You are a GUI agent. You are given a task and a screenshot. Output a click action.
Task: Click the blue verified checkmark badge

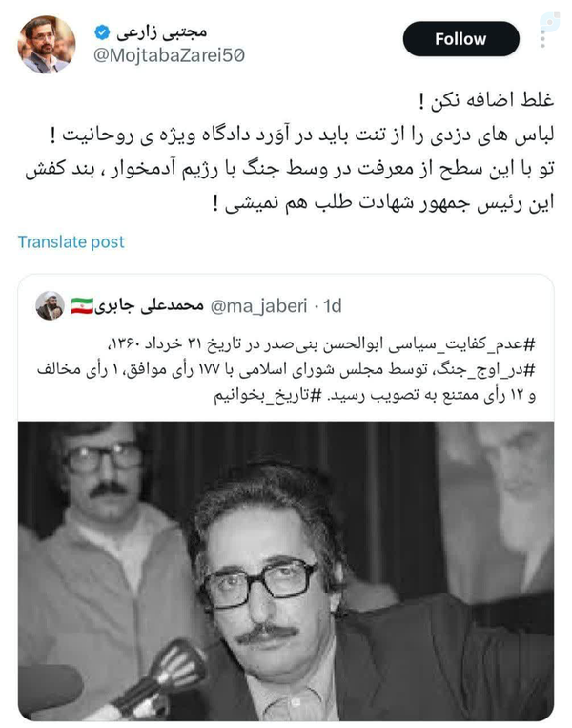click(102, 32)
